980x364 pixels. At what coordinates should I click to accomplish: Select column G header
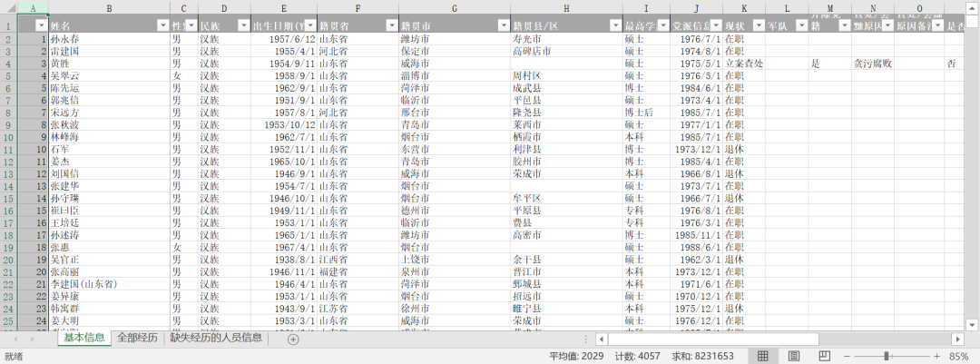(x=455, y=7)
